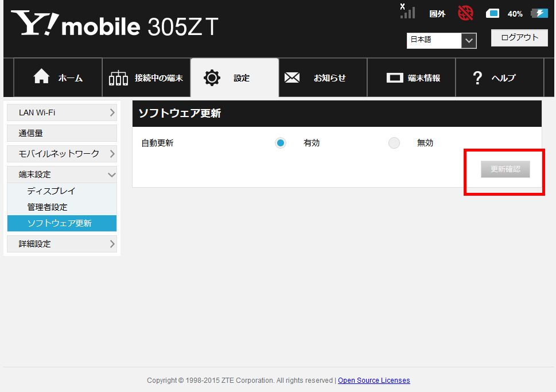Click the 更新確認 button
The width and height of the screenshot is (556, 392).
pos(506,169)
